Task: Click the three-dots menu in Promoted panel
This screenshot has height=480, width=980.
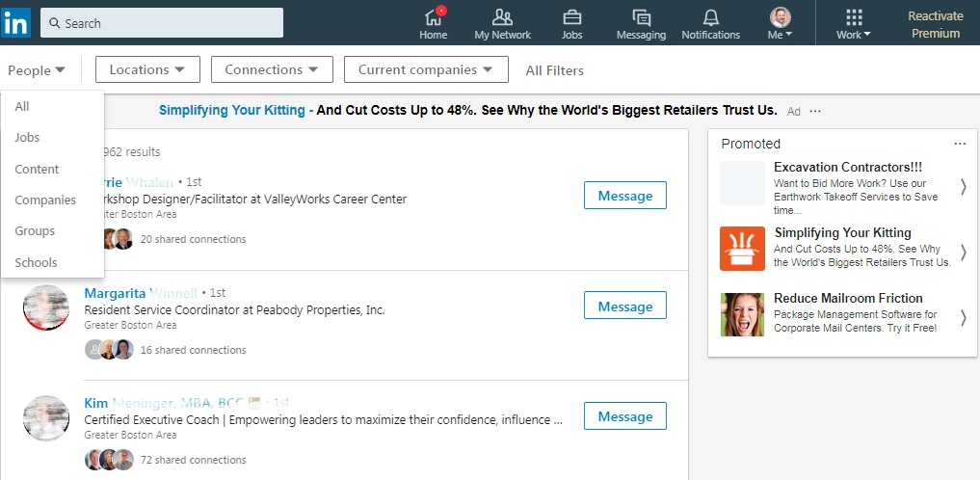Action: (x=959, y=144)
